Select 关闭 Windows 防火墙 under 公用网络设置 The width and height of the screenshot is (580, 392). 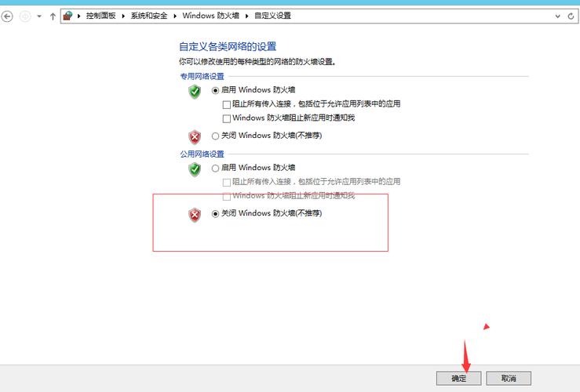click(x=215, y=214)
